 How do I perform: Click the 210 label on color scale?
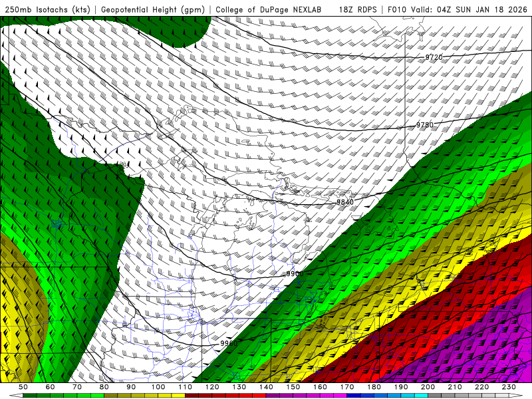[x=455, y=387]
